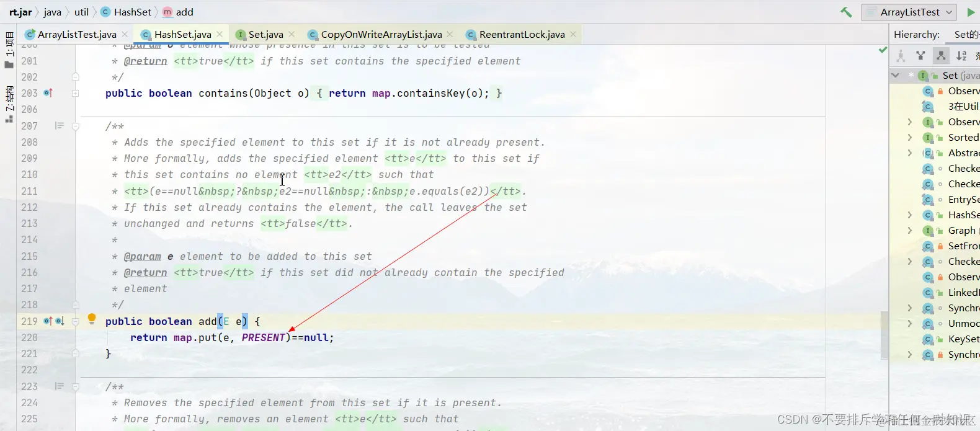The image size is (980, 431).
Task: Click the Hierarchy panel title
Action: pyautogui.click(x=917, y=34)
